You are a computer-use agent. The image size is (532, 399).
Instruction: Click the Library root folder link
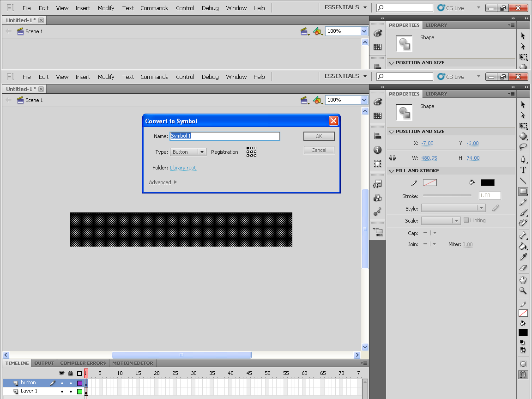click(x=183, y=168)
